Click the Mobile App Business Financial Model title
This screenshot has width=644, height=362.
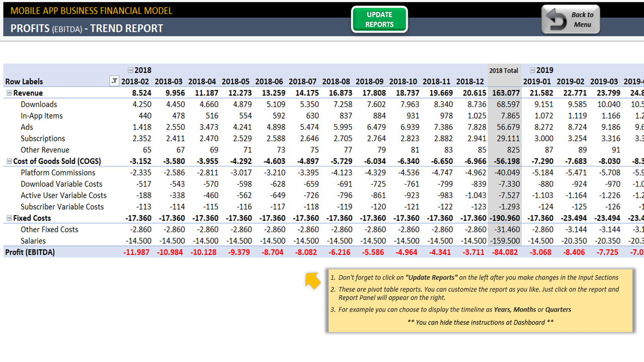(x=91, y=11)
